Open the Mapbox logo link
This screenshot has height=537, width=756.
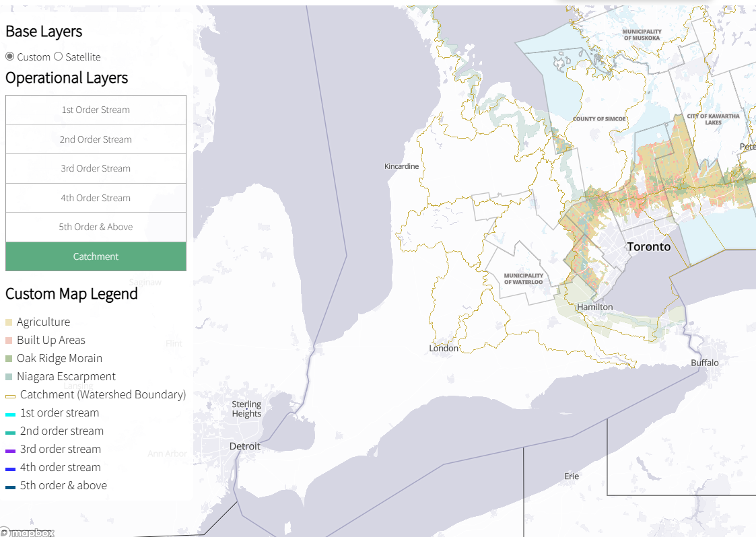coord(28,532)
